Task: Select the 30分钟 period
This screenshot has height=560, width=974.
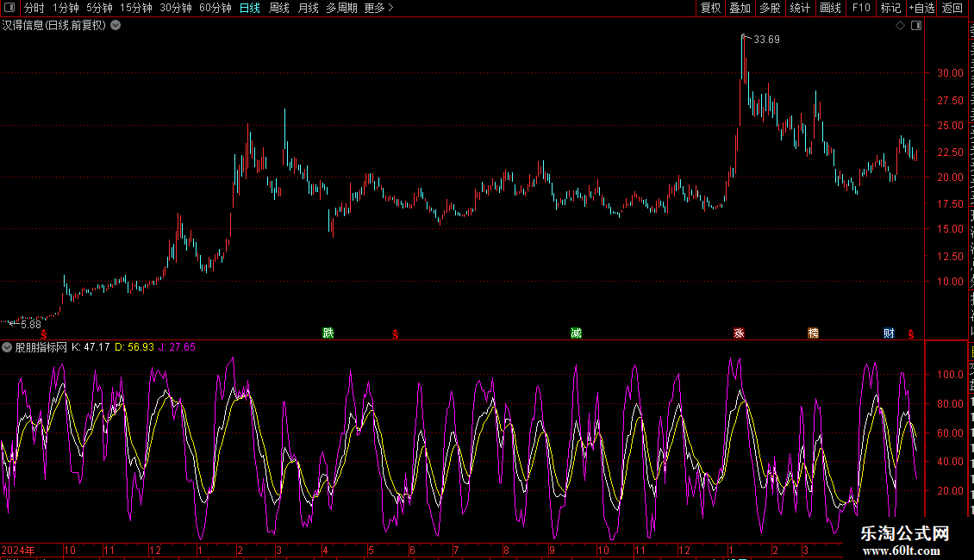Action: pyautogui.click(x=176, y=8)
